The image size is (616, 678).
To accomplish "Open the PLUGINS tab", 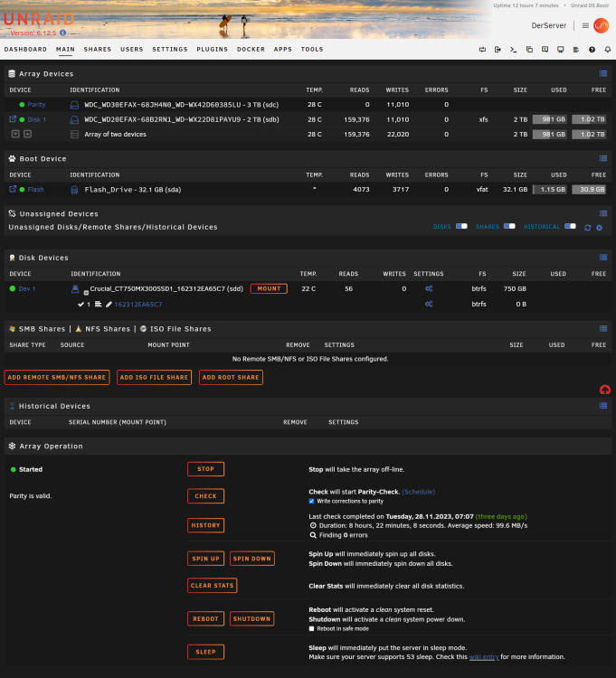I will pos(213,50).
